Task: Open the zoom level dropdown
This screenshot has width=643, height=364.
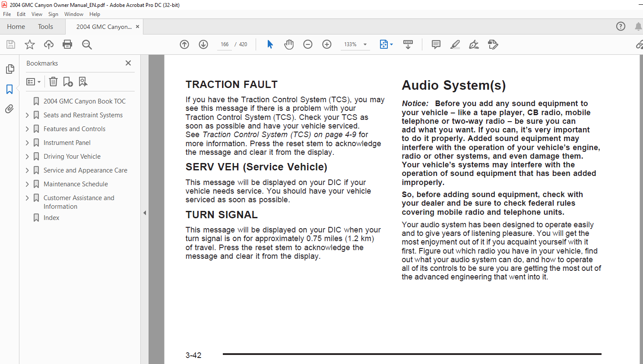Action: [365, 44]
